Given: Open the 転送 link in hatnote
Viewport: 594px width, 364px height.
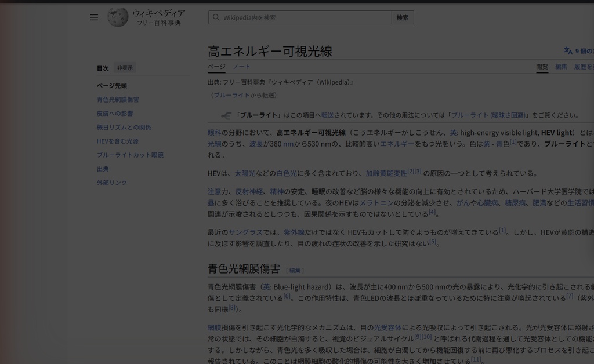Looking at the screenshot, I should tap(327, 115).
